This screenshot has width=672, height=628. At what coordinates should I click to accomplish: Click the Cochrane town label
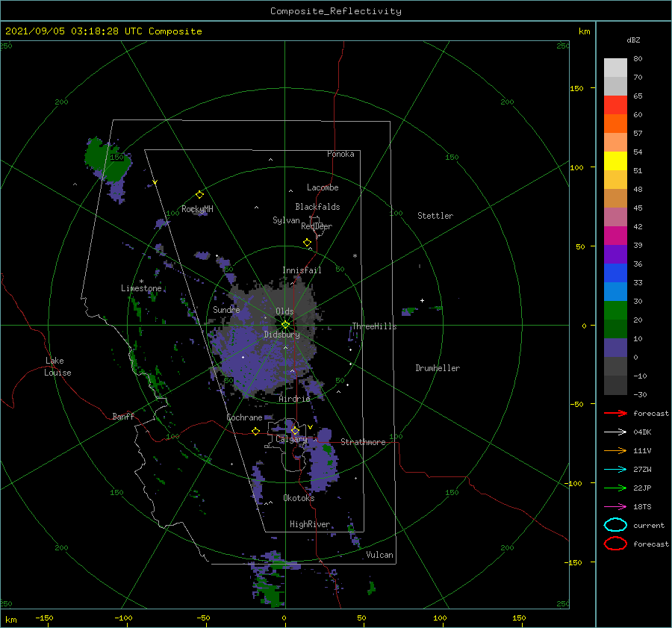(244, 417)
